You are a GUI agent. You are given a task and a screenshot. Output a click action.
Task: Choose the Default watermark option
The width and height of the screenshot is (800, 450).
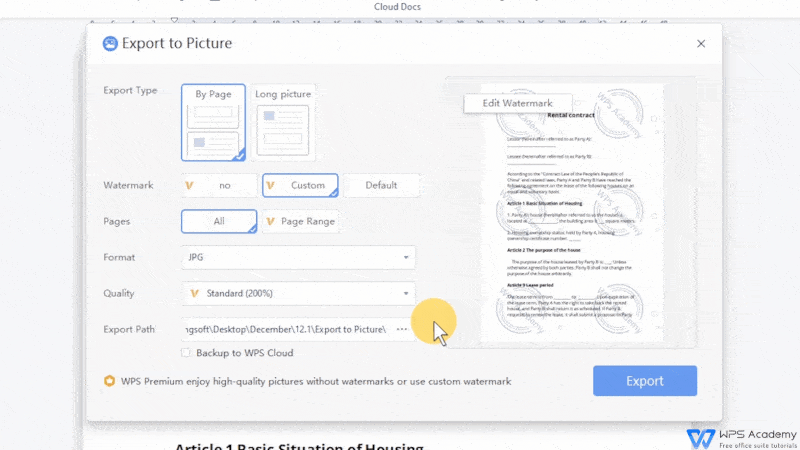pyautogui.click(x=381, y=185)
